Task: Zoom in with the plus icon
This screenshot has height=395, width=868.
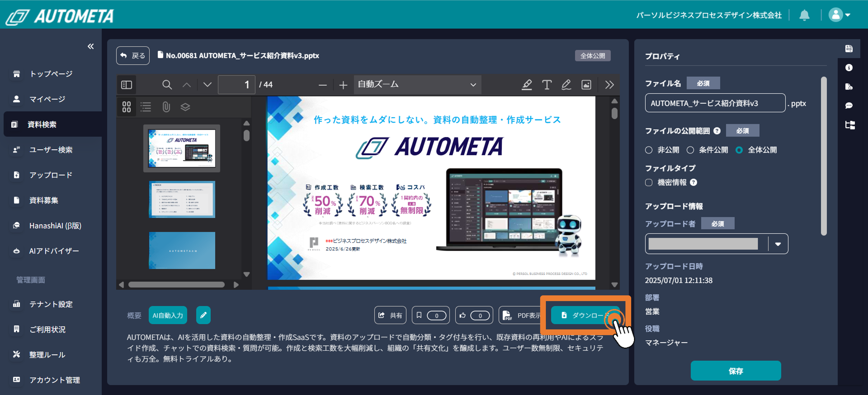Action: (343, 85)
